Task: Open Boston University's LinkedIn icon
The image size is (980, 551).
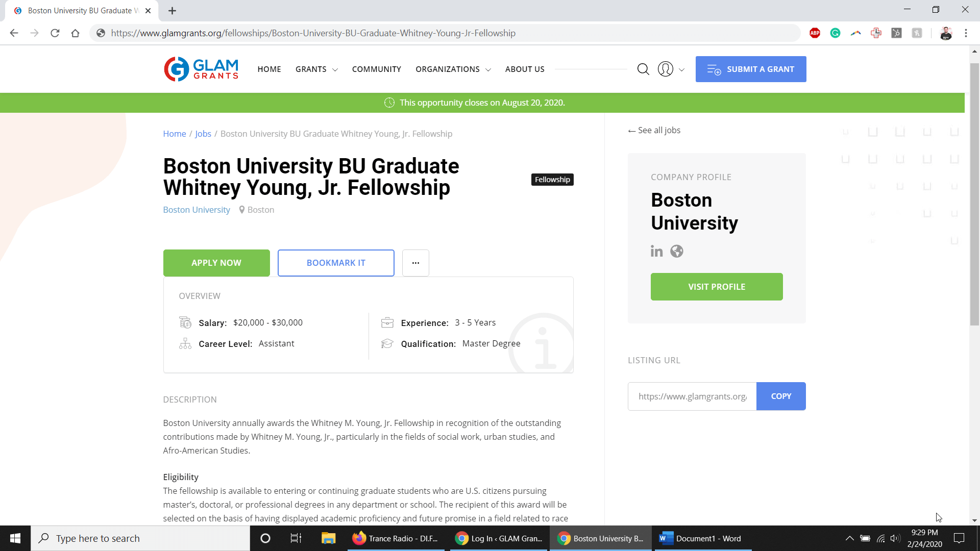Action: click(656, 251)
